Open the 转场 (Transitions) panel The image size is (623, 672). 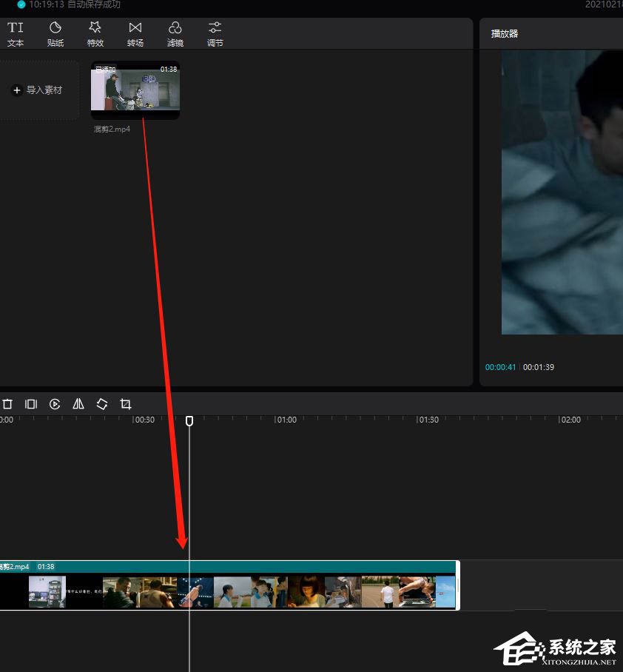pos(135,33)
